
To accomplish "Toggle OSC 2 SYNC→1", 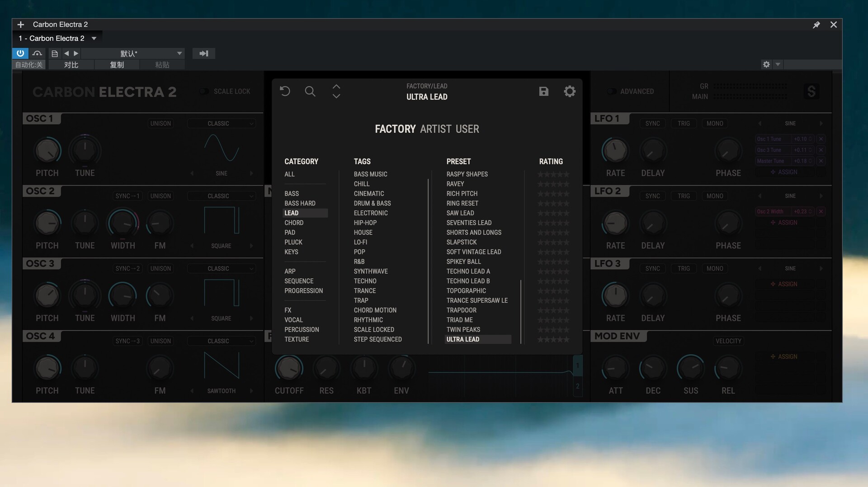I will [127, 196].
